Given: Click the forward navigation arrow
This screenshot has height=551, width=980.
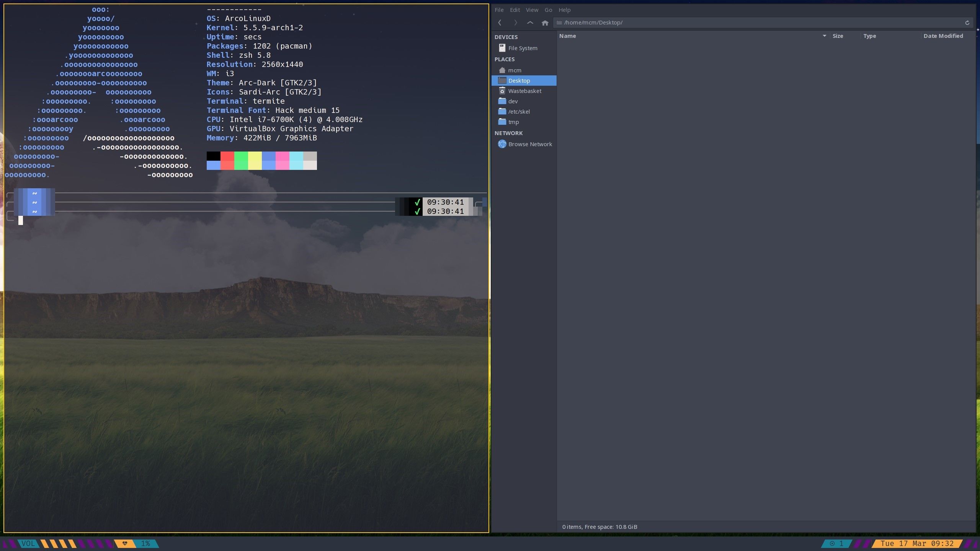Looking at the screenshot, I should pyautogui.click(x=515, y=23).
